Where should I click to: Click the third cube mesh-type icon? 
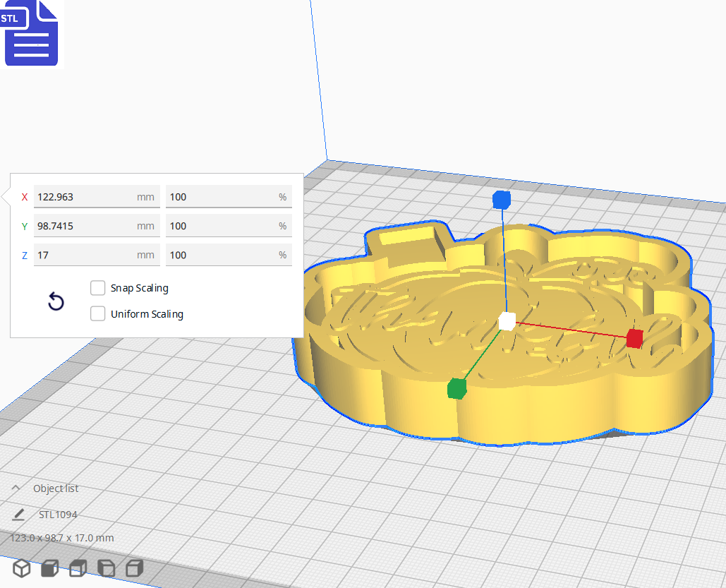point(77,568)
